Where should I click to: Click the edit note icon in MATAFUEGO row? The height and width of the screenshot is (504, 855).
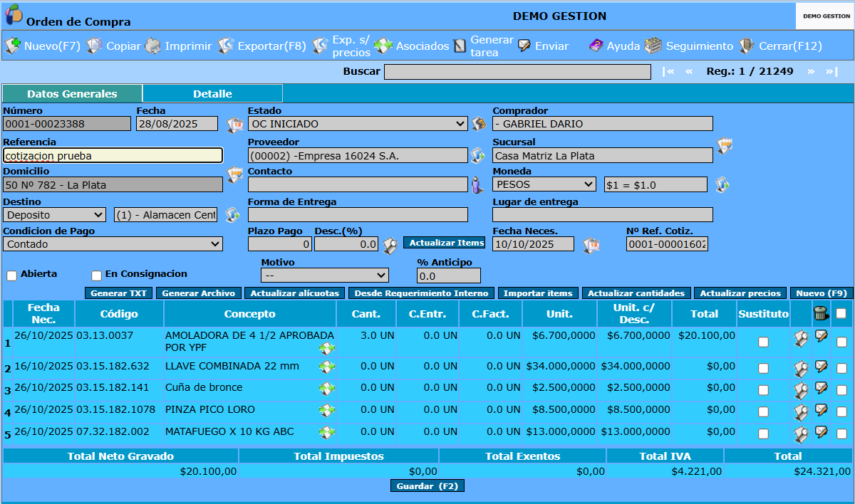[x=822, y=431]
